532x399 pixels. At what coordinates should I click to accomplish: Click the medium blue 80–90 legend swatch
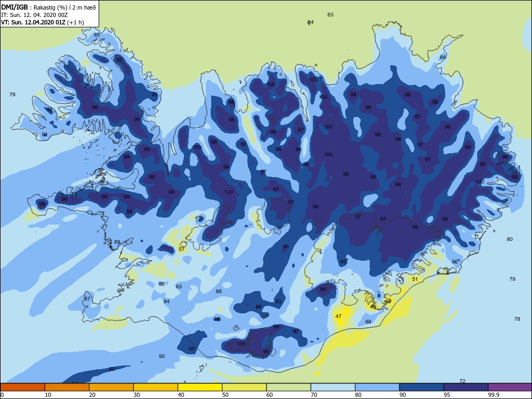click(377, 387)
